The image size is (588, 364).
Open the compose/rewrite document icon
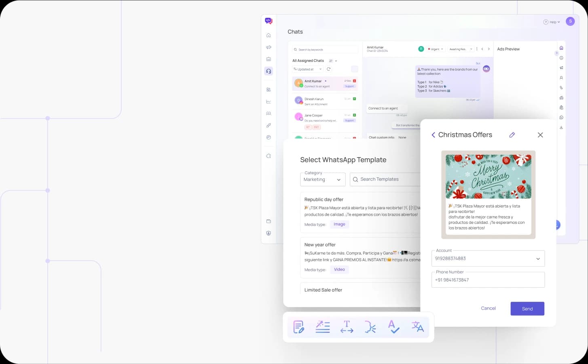(x=298, y=327)
